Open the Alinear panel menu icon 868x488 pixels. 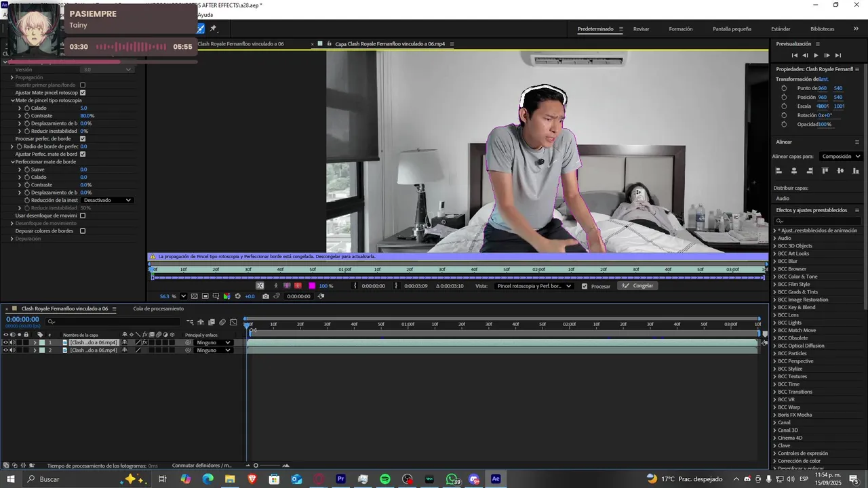coord(857,142)
